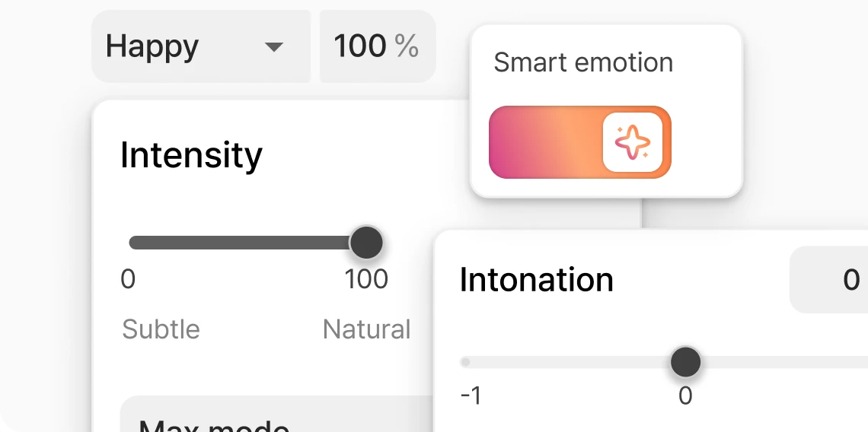Click the Intonation value field showing 0
Image resolution: width=868 pixels, height=432 pixels.
click(828, 280)
